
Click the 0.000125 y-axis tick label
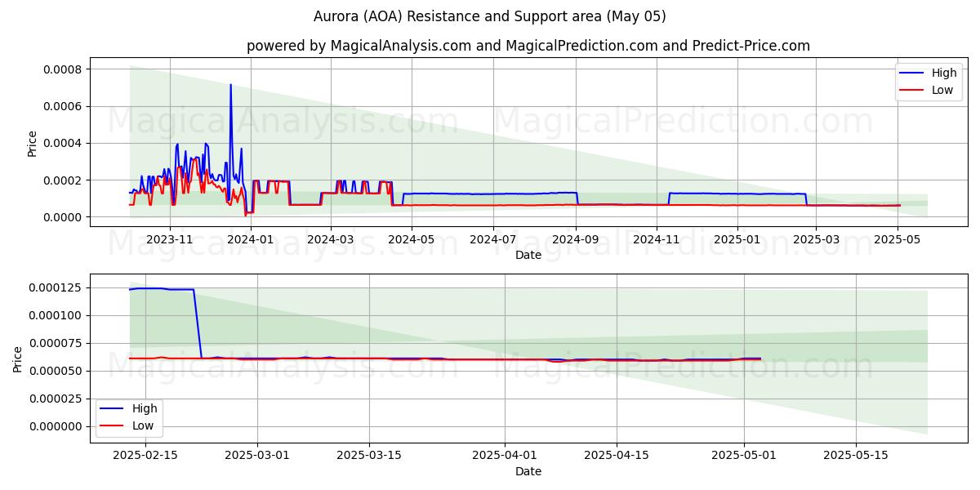pos(56,287)
